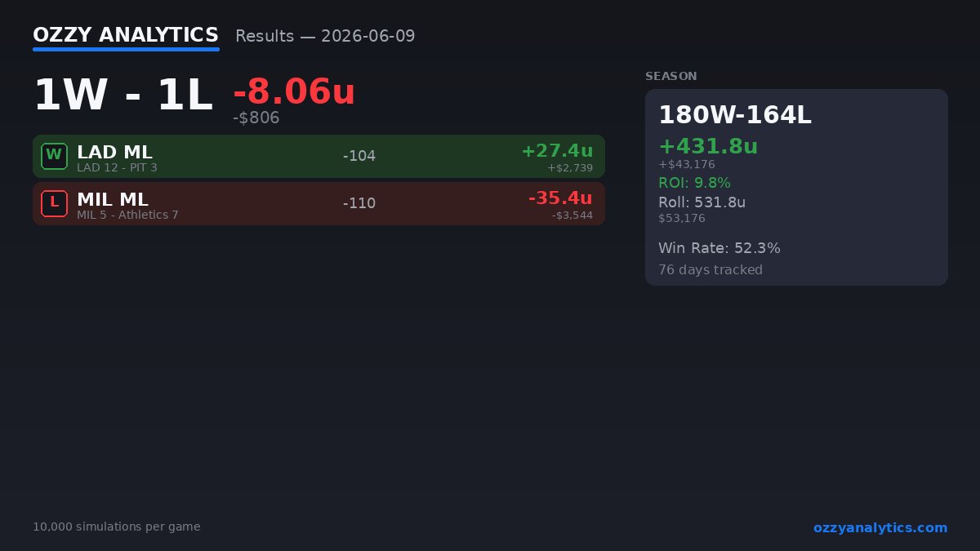The image size is (980, 551).
Task: Open the ozzyanalytics.com link
Action: 880,527
